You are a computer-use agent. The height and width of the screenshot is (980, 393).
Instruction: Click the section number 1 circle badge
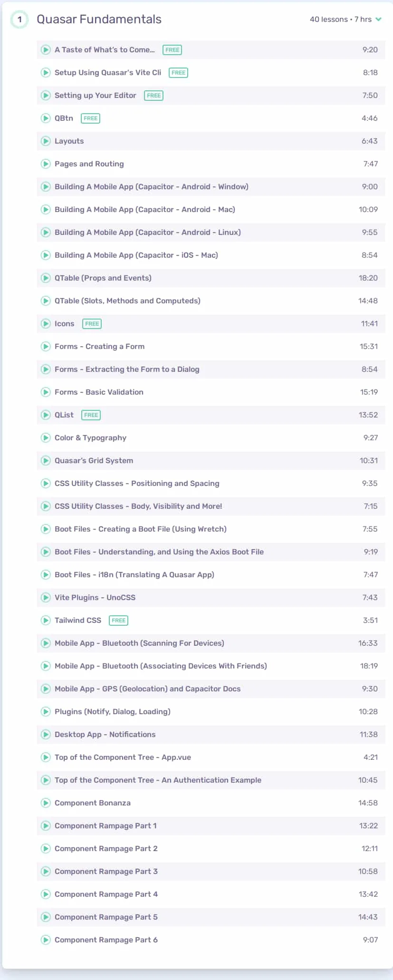click(x=19, y=19)
